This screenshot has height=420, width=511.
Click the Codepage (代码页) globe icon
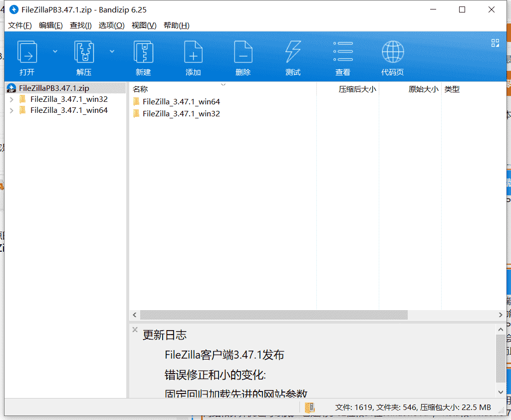[x=393, y=52]
